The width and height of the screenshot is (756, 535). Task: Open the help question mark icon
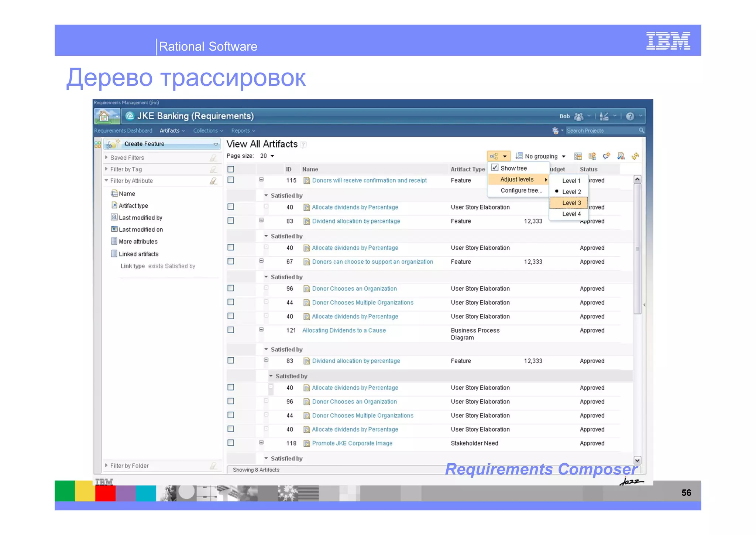pyautogui.click(x=630, y=117)
